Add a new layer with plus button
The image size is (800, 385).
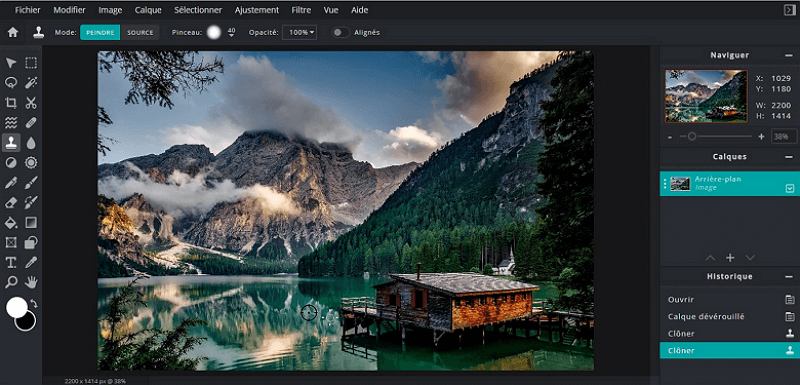tap(730, 258)
